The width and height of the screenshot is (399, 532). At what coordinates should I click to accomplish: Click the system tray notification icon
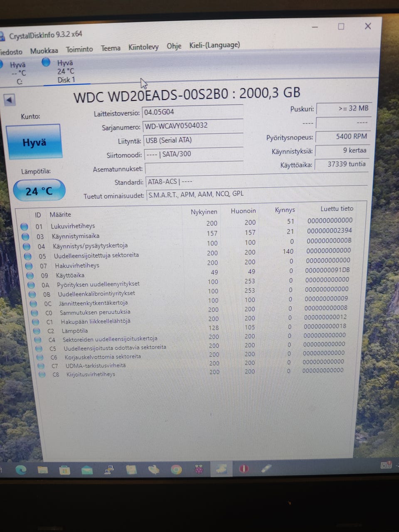(x=387, y=465)
